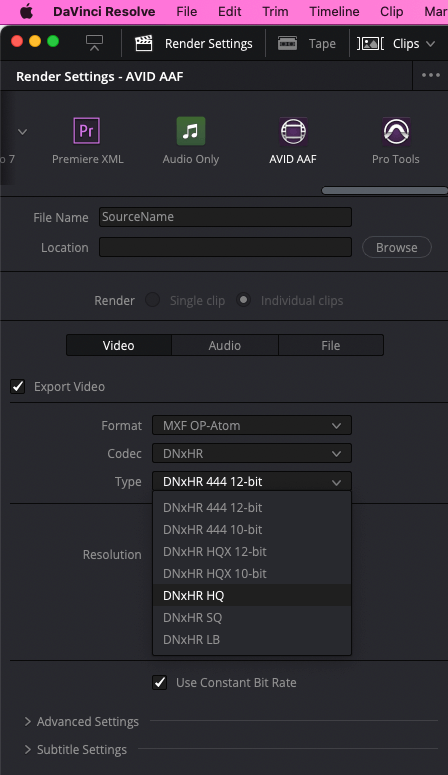Open the DaVinci Resolve application menu

[104, 11]
